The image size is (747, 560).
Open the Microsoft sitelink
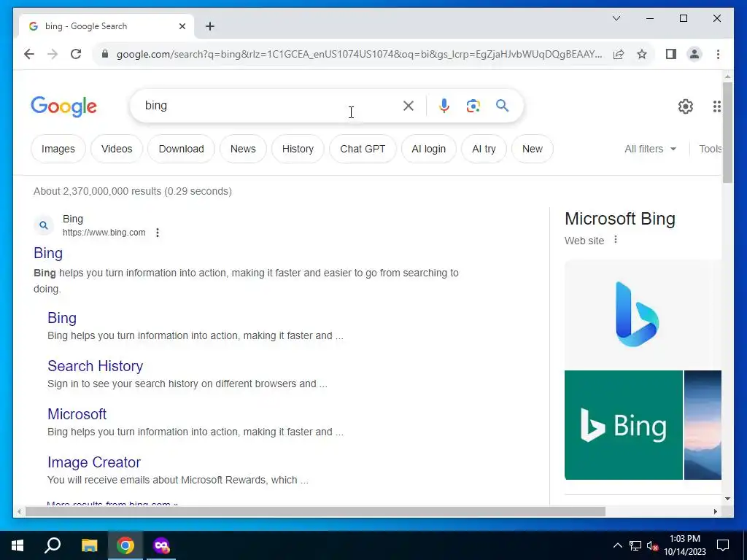77,414
